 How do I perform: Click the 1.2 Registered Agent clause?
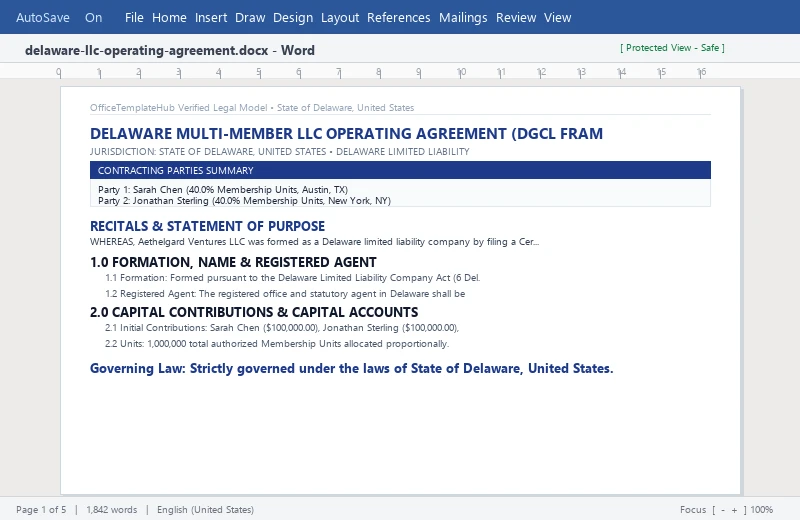(285, 293)
